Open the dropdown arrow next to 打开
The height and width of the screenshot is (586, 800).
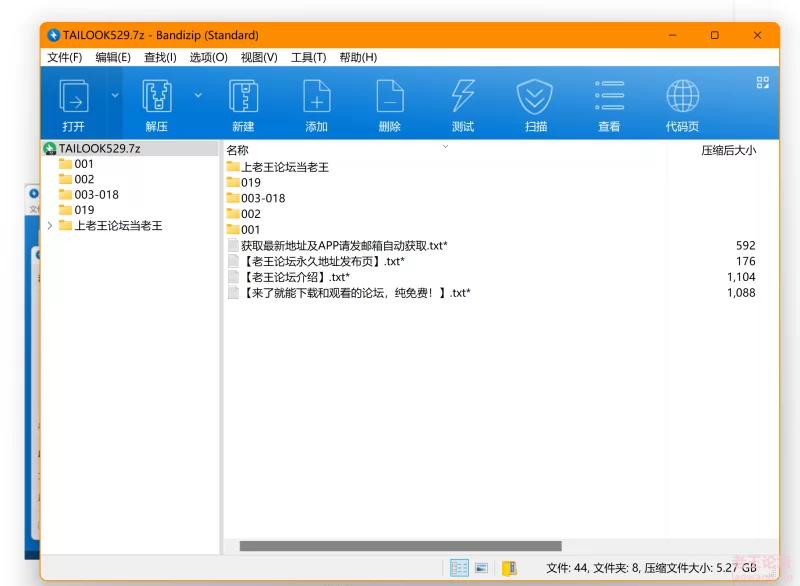115,95
